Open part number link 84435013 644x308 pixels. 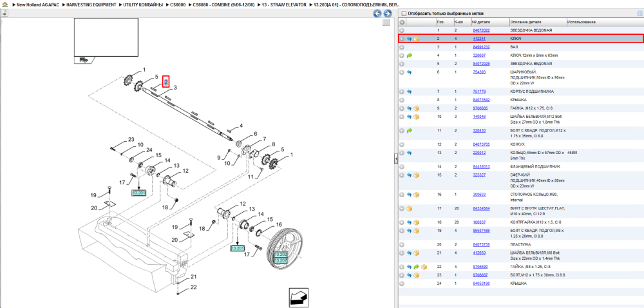481,167
